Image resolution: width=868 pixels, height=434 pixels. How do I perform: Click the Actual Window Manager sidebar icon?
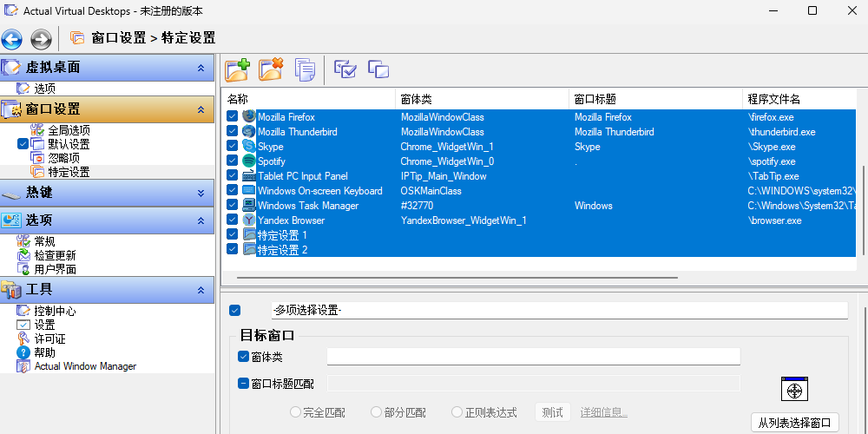pyautogui.click(x=23, y=366)
